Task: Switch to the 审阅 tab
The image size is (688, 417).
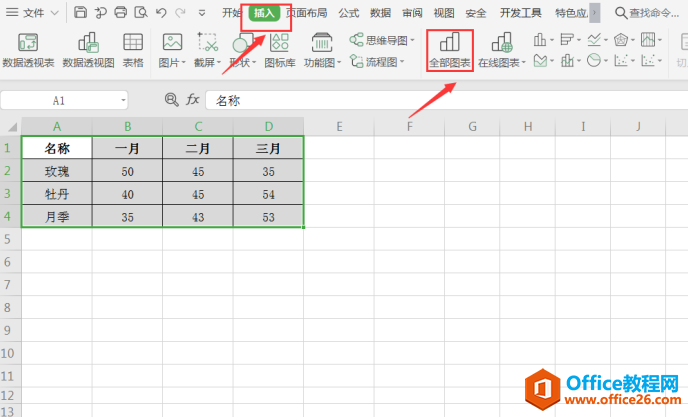Action: [x=412, y=13]
